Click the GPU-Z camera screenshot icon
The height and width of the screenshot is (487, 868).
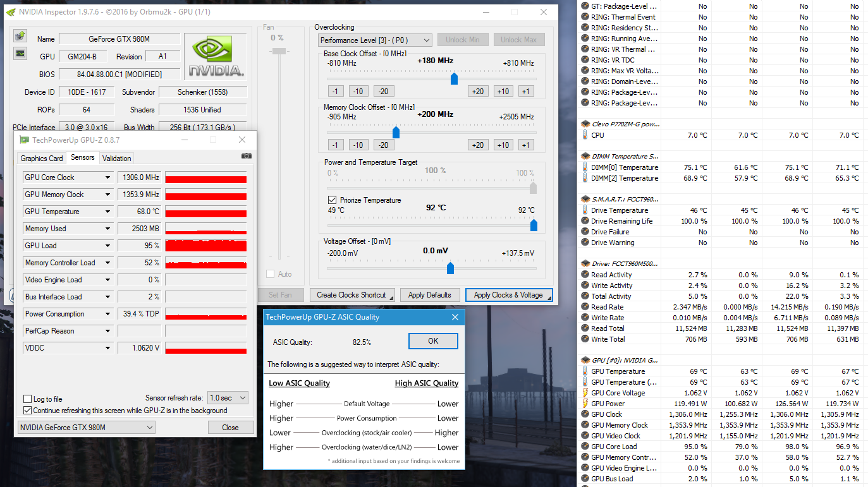click(247, 156)
